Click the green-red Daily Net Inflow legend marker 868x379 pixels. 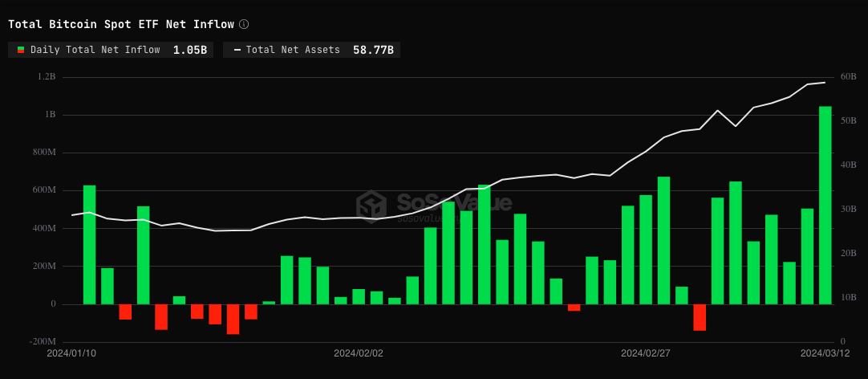pos(21,50)
